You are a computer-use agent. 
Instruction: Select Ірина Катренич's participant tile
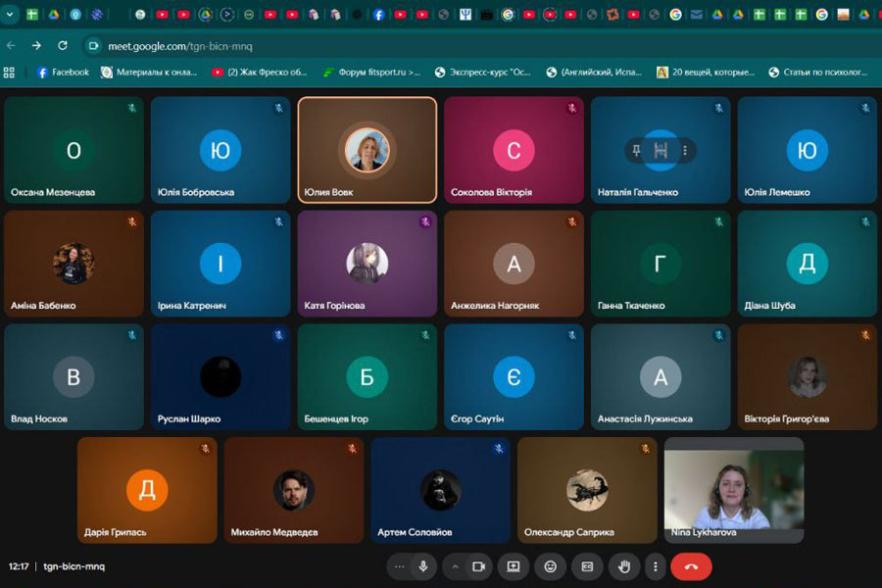[x=220, y=264]
